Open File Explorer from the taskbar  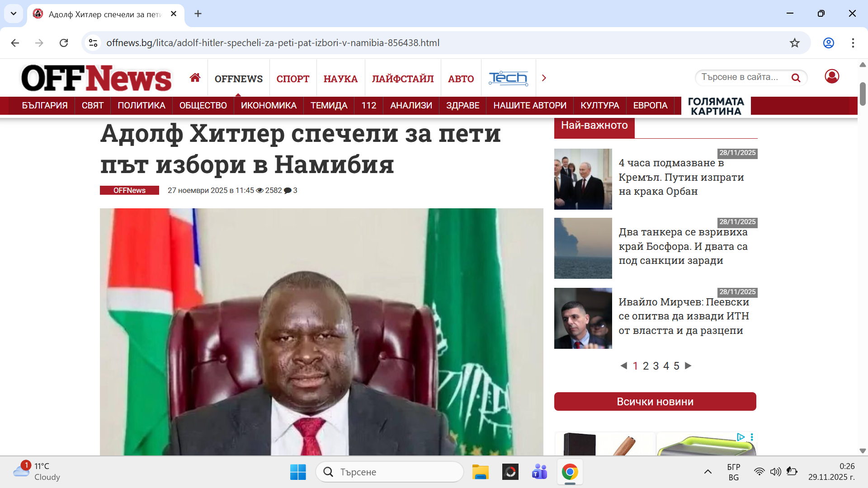pos(480,472)
